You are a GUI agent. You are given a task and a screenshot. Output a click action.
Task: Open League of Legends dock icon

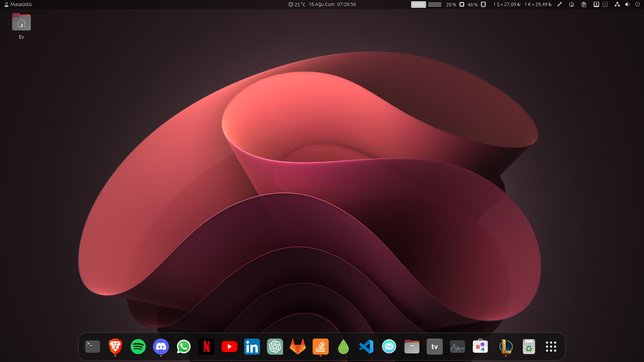[x=506, y=347]
